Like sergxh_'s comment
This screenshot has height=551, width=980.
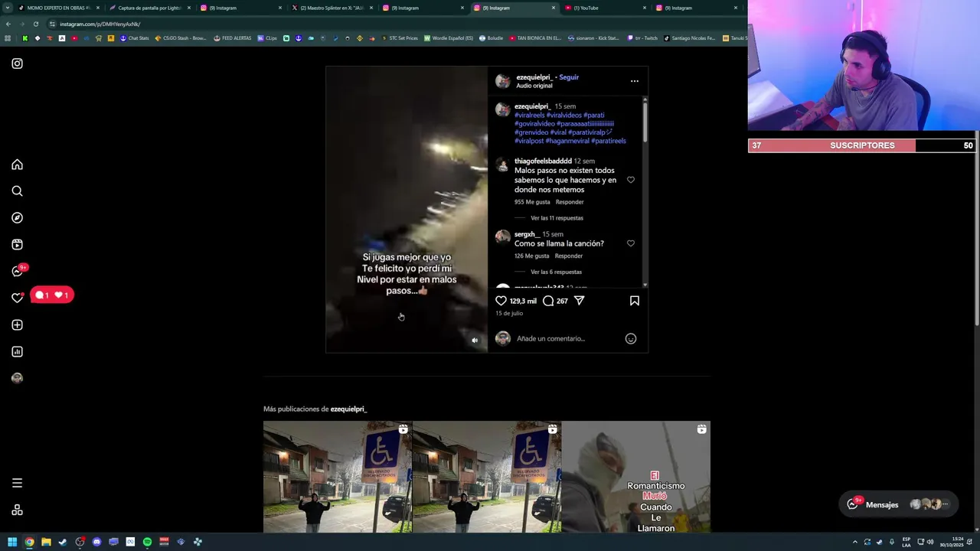(x=631, y=243)
